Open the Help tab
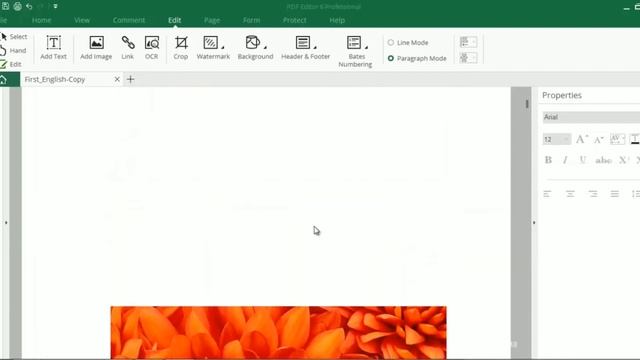640x360 pixels. click(x=337, y=20)
